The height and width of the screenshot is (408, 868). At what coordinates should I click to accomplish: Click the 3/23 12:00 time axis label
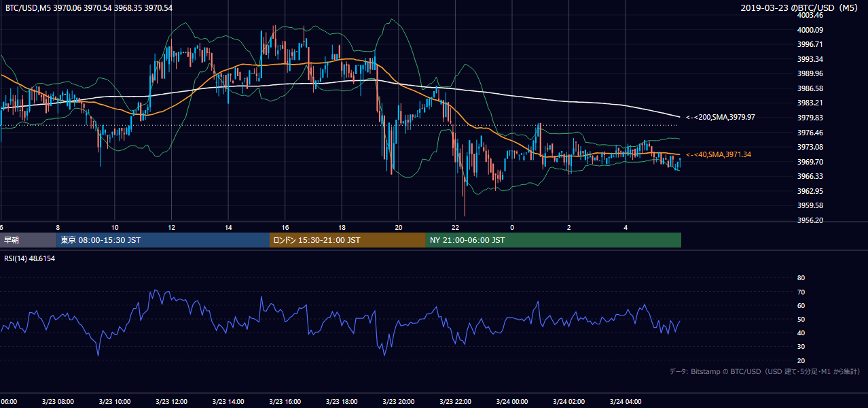tap(171, 402)
